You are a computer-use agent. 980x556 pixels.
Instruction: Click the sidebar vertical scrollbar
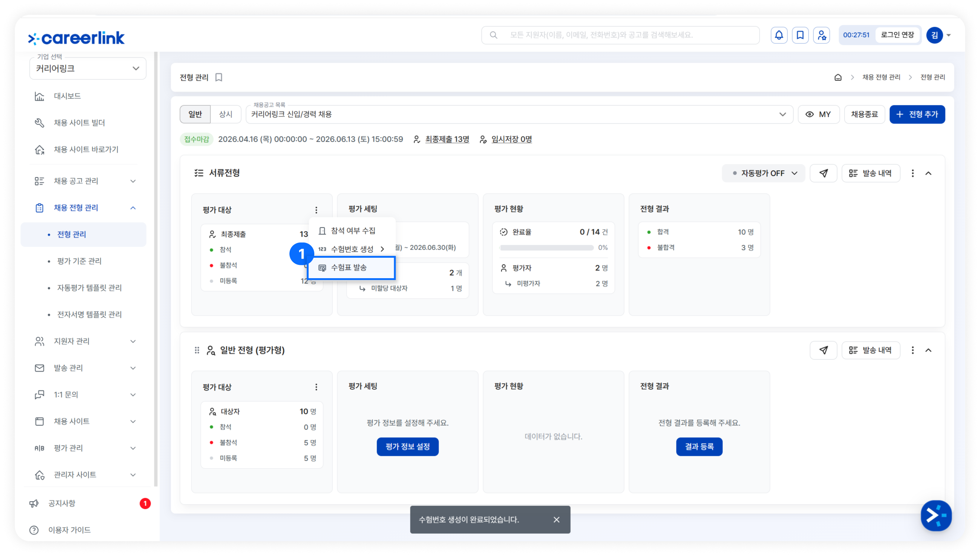click(156, 269)
